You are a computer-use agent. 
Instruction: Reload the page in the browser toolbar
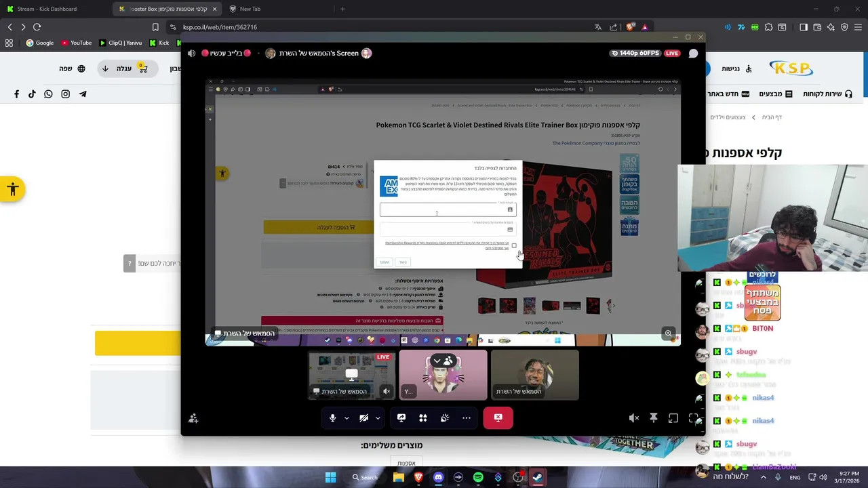pyautogui.click(x=37, y=27)
